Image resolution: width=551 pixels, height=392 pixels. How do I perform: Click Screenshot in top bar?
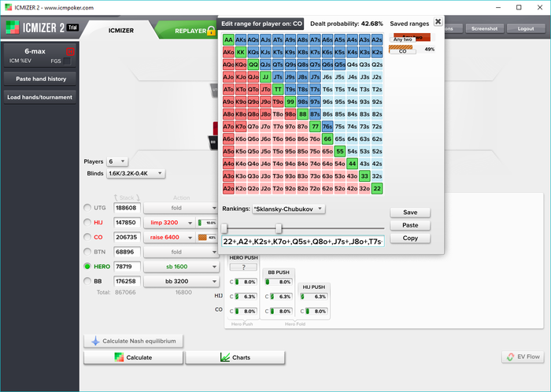[x=485, y=29]
